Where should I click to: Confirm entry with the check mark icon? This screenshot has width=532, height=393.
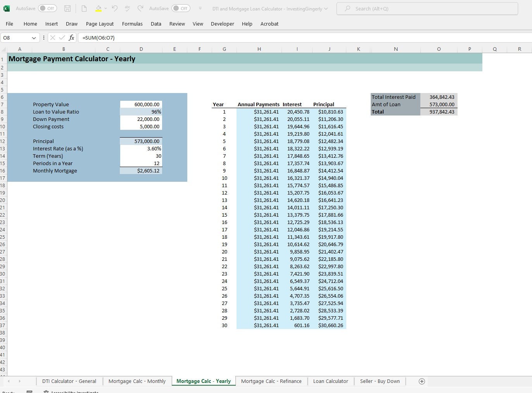[61, 38]
